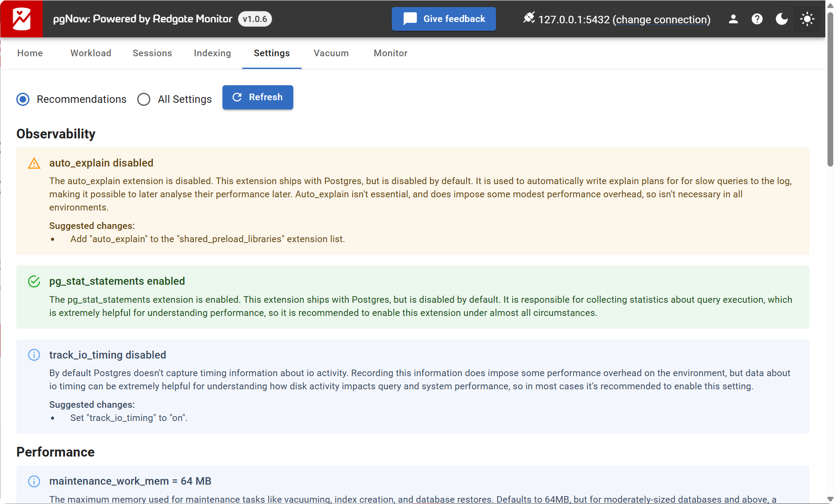Click the vertical scrollbar thumb

830,90
